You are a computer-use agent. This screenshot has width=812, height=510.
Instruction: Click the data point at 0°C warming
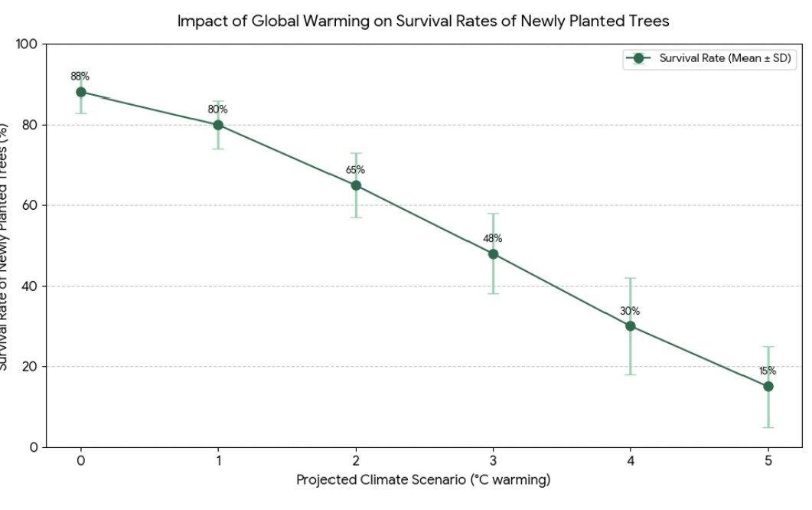point(80,92)
